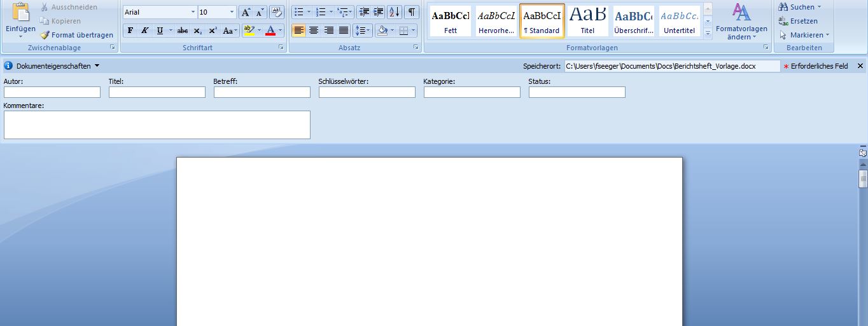
Task: Select justified alignment
Action: coord(344,31)
